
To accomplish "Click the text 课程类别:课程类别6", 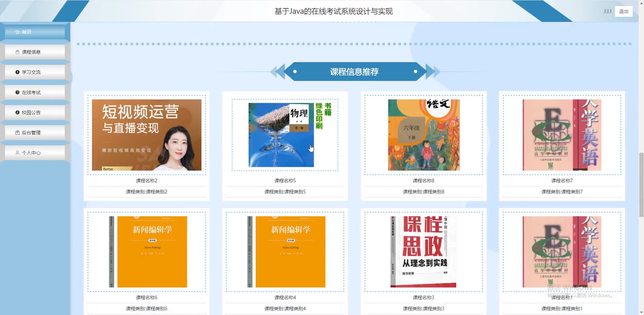I will [147, 309].
